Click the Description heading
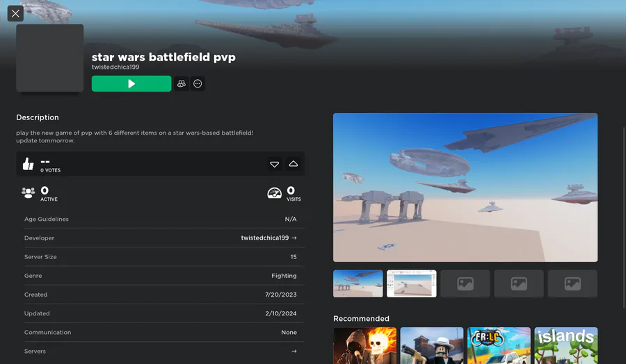Image resolution: width=626 pixels, height=364 pixels. pyautogui.click(x=38, y=117)
